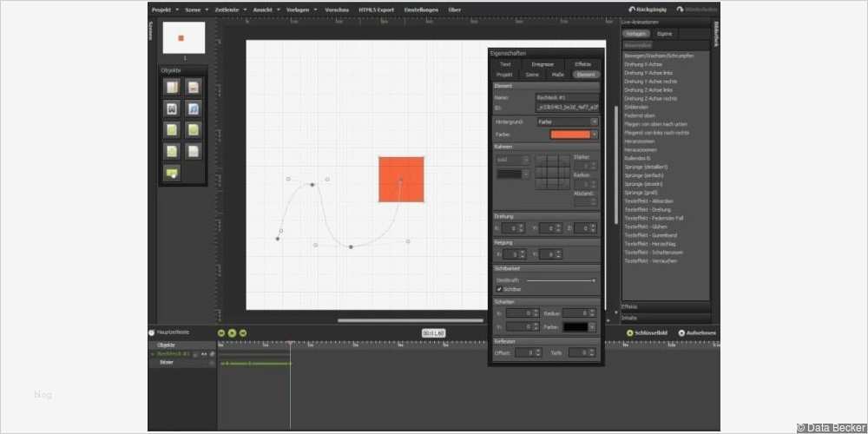
Task: Select the Vorlagen tab in Live-Animationen
Action: [x=636, y=34]
